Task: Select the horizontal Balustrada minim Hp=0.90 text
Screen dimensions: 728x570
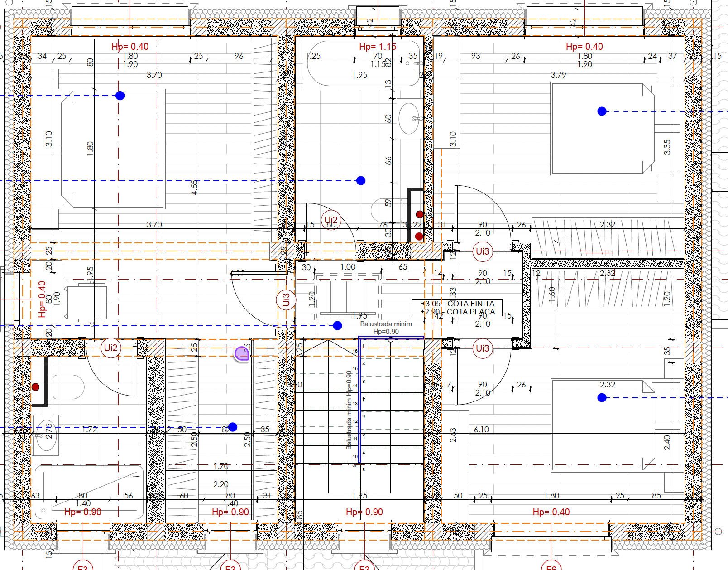Action: 386,328
